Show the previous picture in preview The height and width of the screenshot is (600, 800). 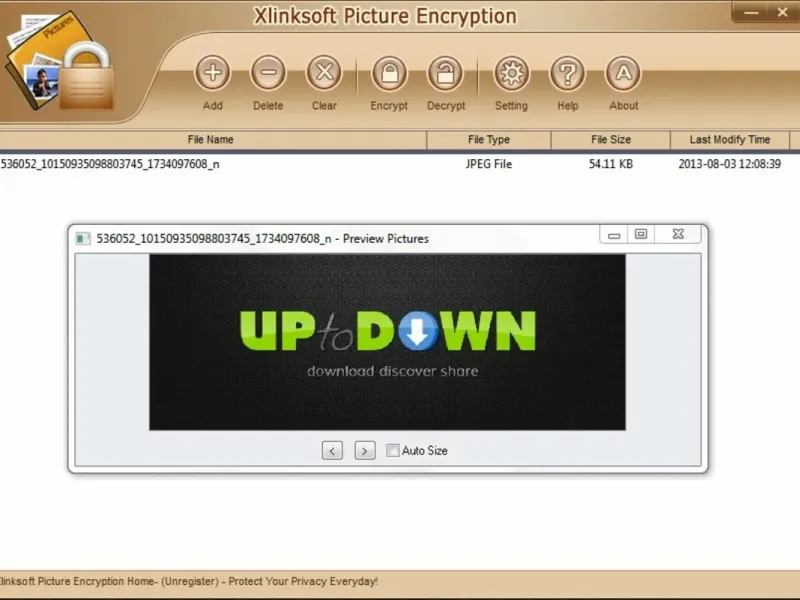(x=332, y=451)
